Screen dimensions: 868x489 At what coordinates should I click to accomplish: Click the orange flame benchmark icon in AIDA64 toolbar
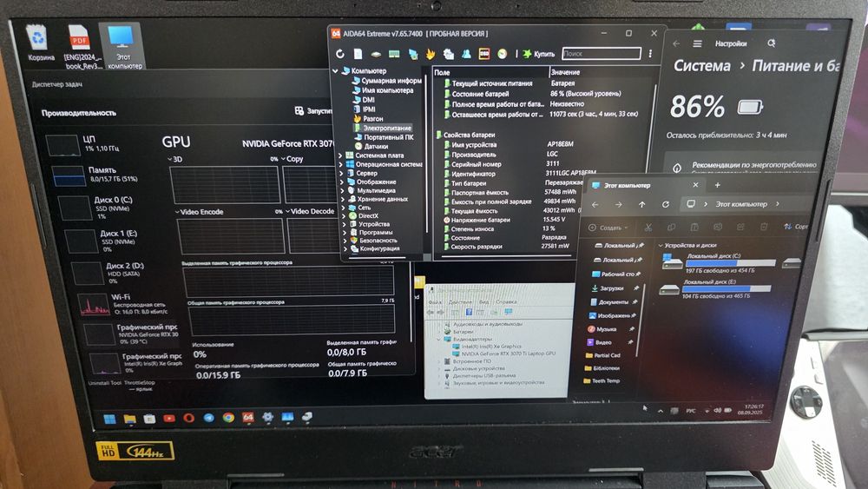pos(431,54)
